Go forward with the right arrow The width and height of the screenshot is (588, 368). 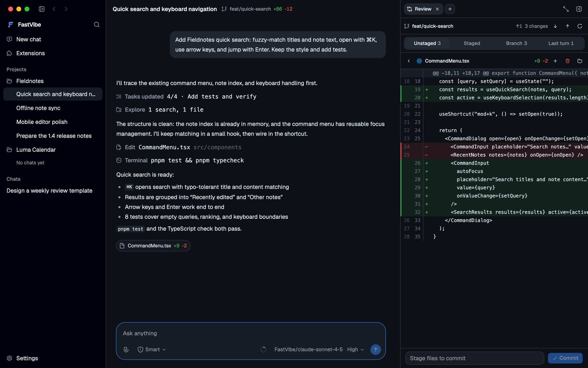66,9
